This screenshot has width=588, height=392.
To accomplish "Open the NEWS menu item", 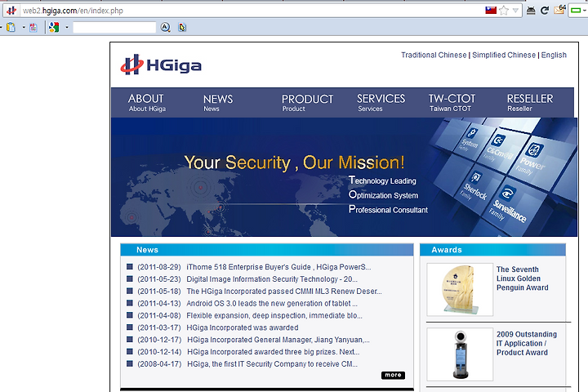I will pos(218,103).
